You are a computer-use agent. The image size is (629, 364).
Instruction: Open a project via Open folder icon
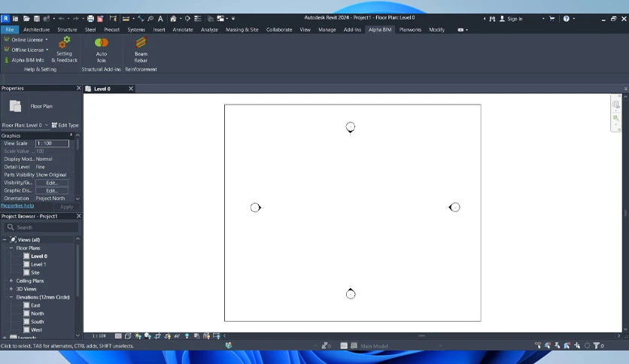(x=26, y=19)
